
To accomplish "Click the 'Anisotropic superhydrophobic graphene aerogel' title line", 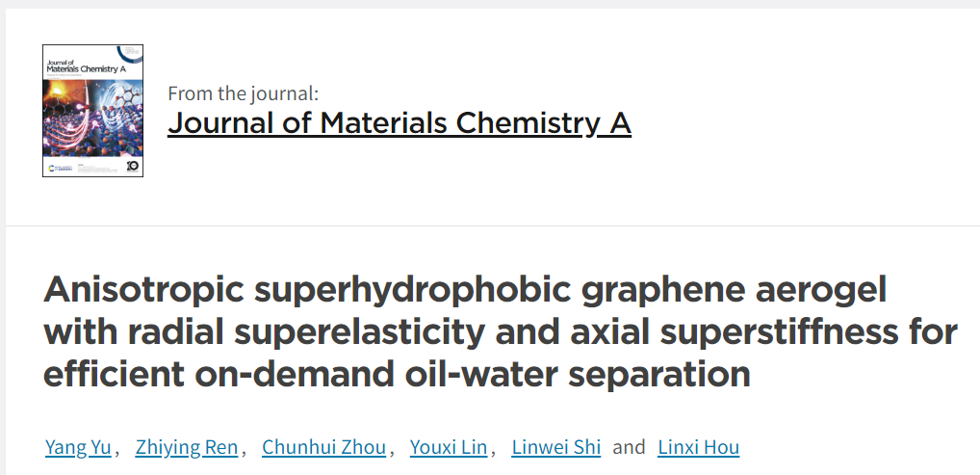I will click(x=465, y=290).
